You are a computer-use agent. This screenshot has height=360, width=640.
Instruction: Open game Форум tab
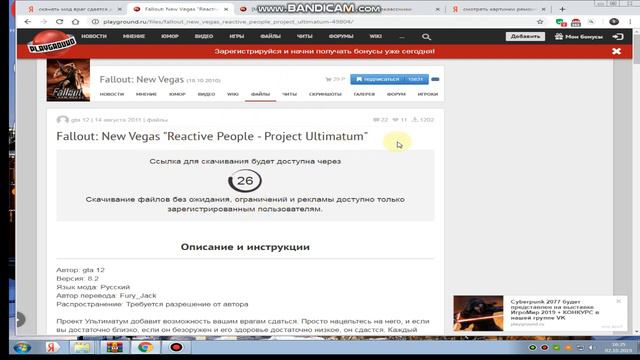(396, 94)
